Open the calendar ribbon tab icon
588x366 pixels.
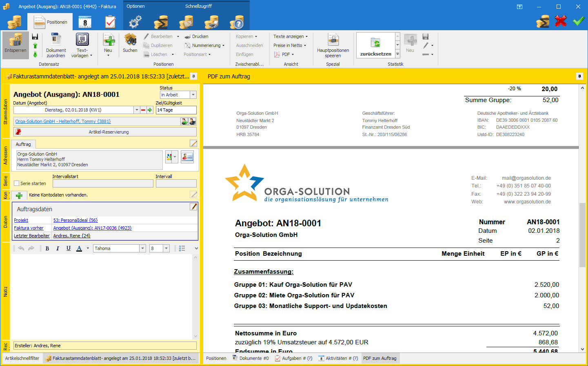tap(85, 22)
